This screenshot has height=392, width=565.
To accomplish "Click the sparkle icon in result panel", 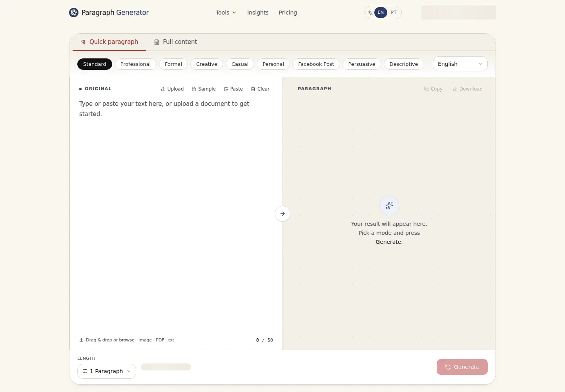I will [x=389, y=205].
